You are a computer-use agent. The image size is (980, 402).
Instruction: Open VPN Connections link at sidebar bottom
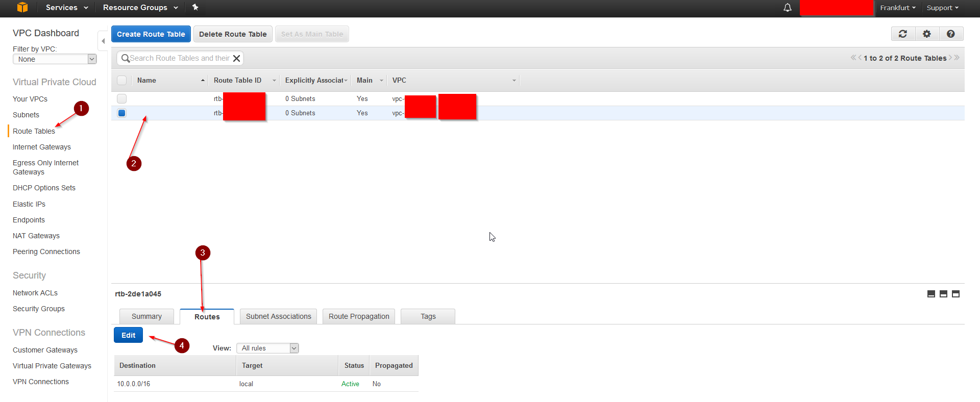click(x=41, y=382)
